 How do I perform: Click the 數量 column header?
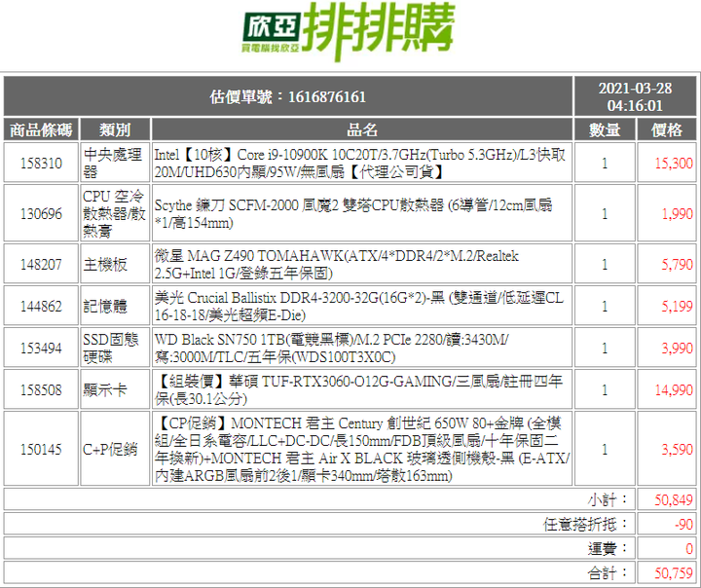(x=605, y=129)
